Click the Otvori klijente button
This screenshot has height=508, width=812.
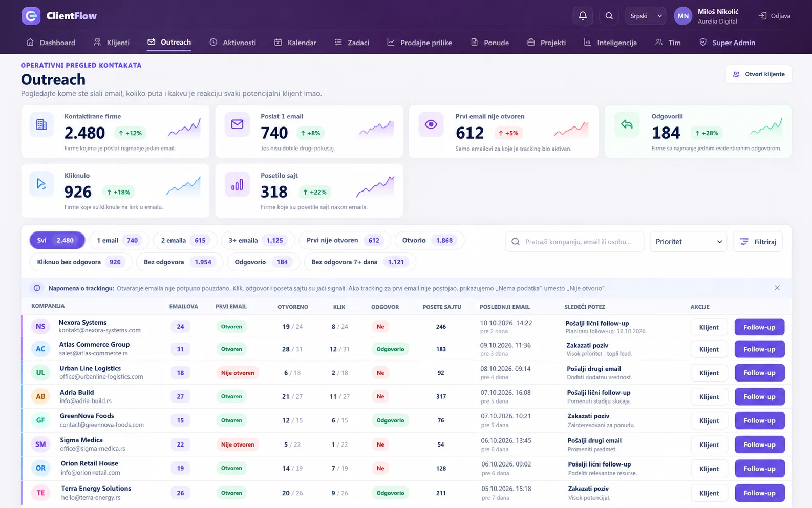(x=759, y=74)
